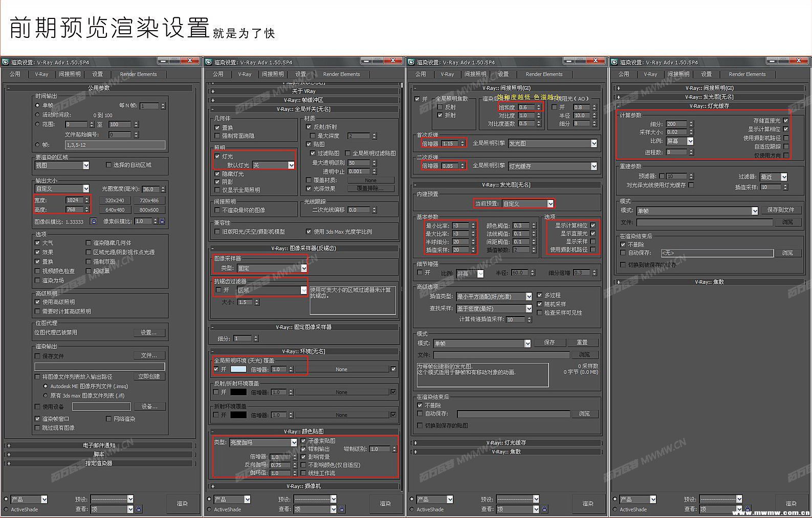Image resolution: width=812 pixels, height=518 pixels.
Task: Select the 活动时间段 radio button
Action: [x=37, y=115]
